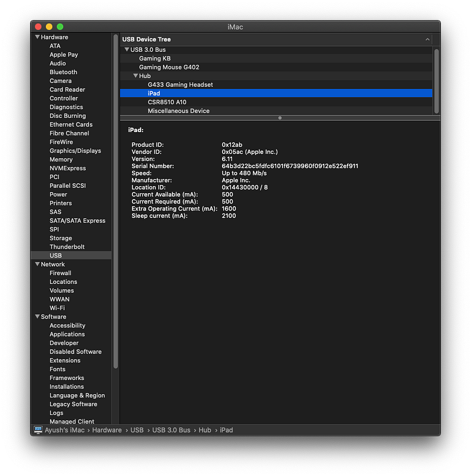
Task: Select the USB sidebar entry
Action: (x=71, y=255)
